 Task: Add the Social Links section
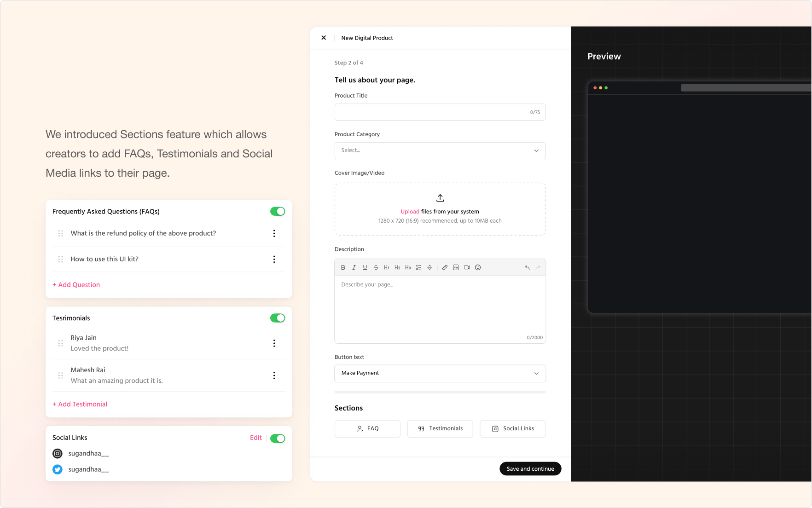coord(513,428)
